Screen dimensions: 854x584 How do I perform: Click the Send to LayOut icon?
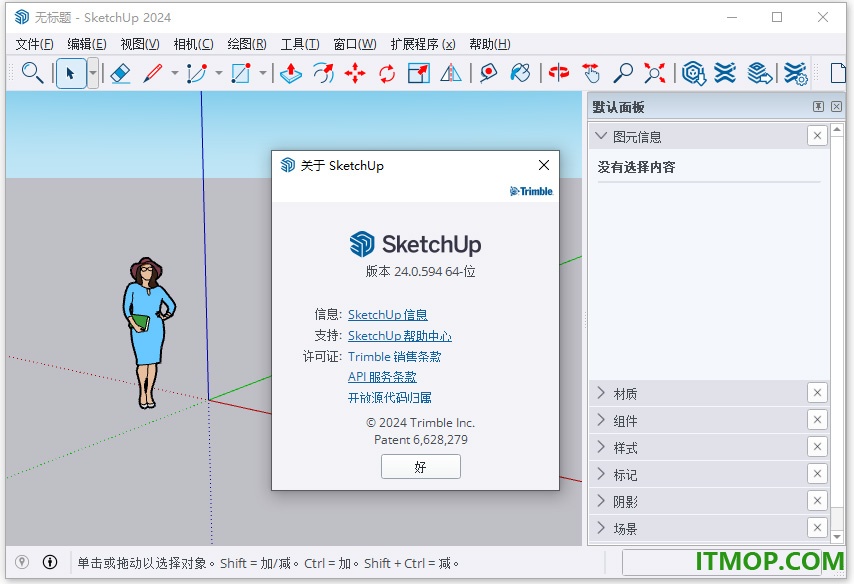(759, 73)
